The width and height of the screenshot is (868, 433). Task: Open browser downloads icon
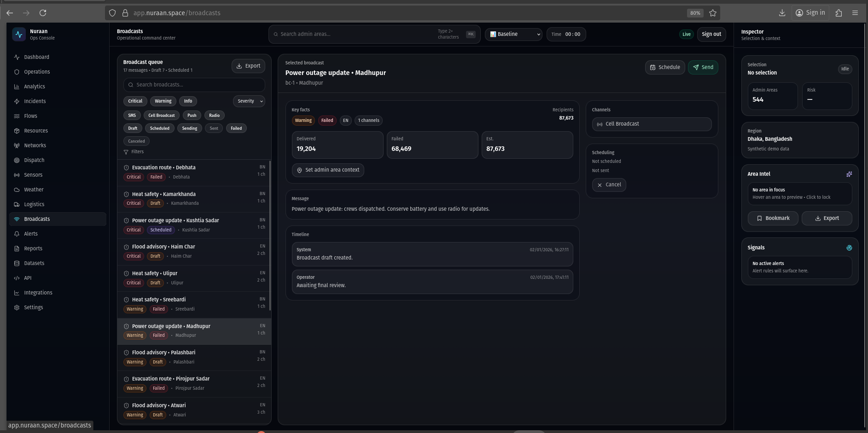[782, 13]
